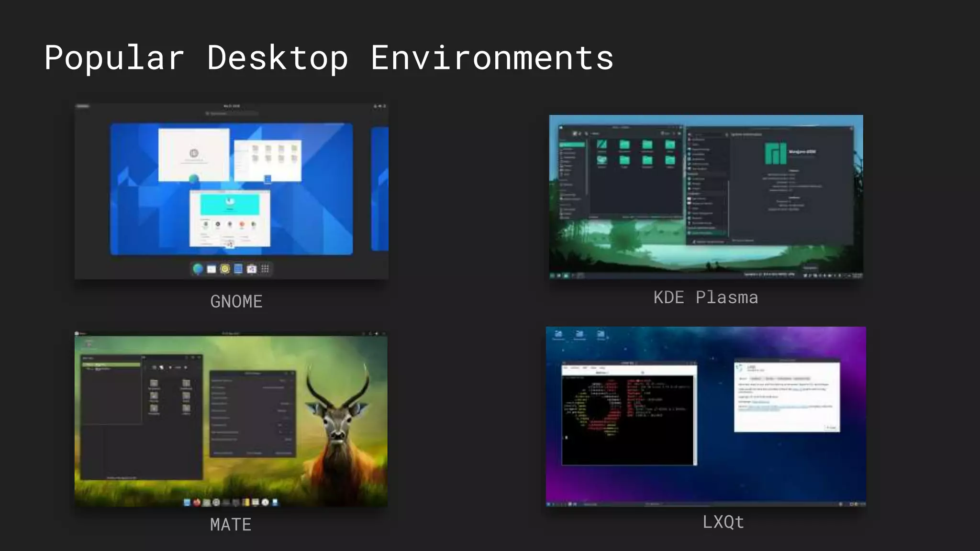Open the white calendar icon in GNOME dock
The height and width of the screenshot is (551, 980).
(212, 269)
